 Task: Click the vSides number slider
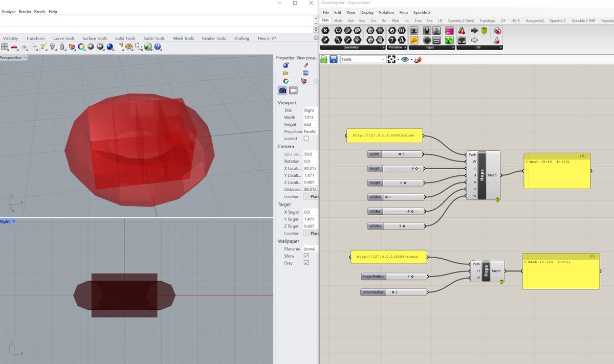(396, 211)
